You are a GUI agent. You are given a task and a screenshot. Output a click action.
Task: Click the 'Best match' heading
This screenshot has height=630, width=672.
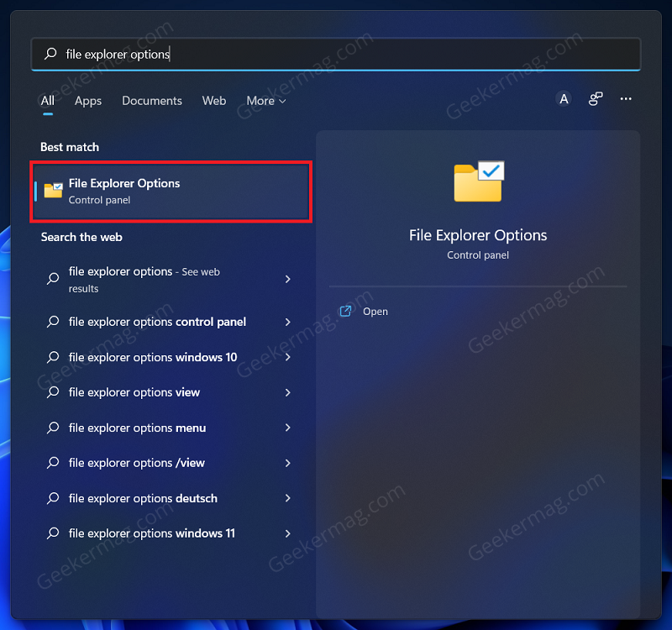coord(70,147)
